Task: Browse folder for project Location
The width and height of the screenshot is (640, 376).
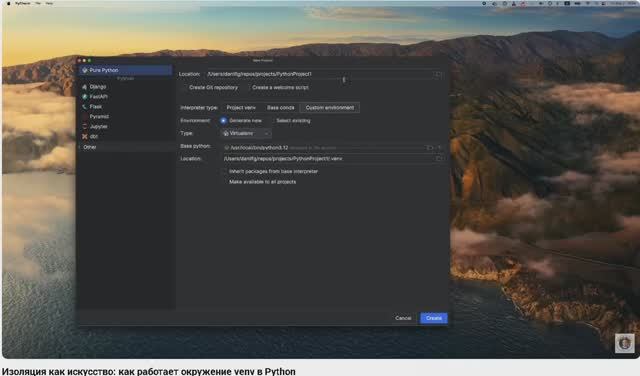Action: click(x=438, y=74)
